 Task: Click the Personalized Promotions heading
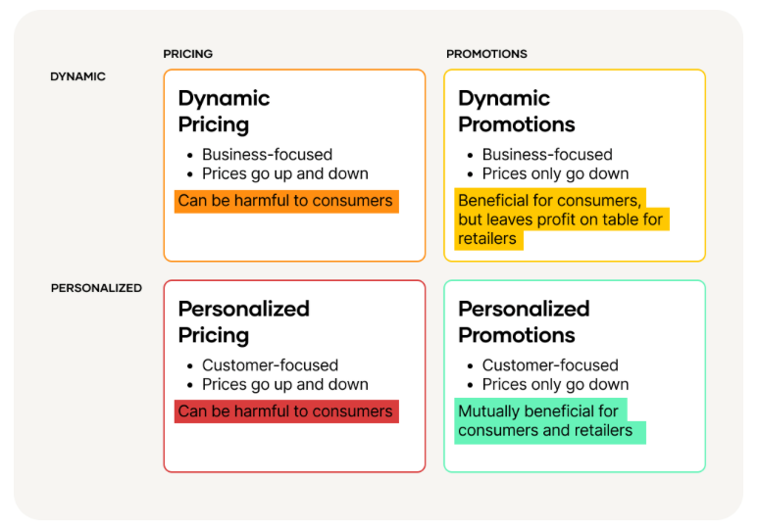pos(524,321)
